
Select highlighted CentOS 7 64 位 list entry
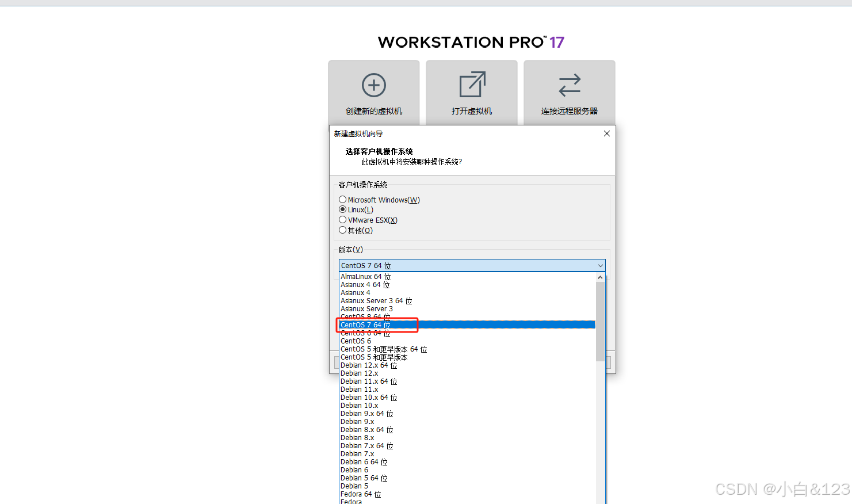click(x=467, y=325)
